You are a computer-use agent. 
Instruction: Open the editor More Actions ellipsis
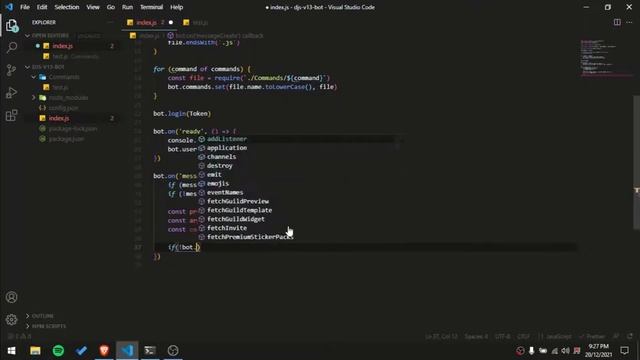629,22
